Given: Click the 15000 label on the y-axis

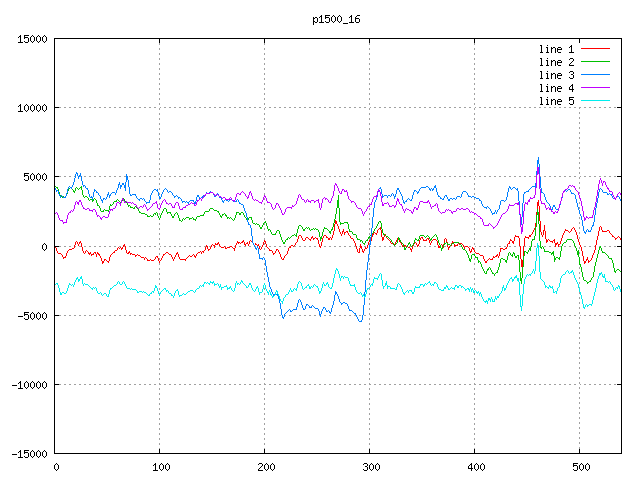Looking at the screenshot, I should click(31, 39).
